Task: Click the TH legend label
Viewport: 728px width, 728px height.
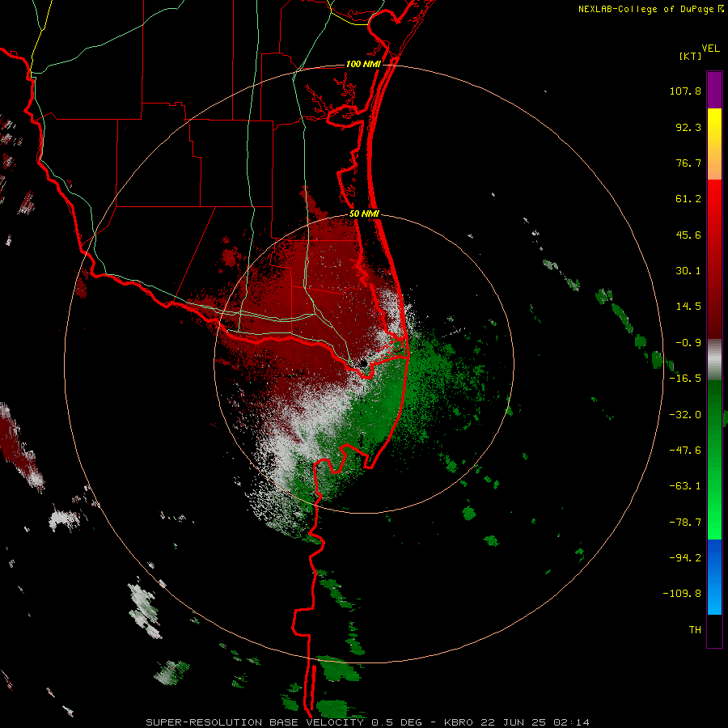Action: click(695, 630)
